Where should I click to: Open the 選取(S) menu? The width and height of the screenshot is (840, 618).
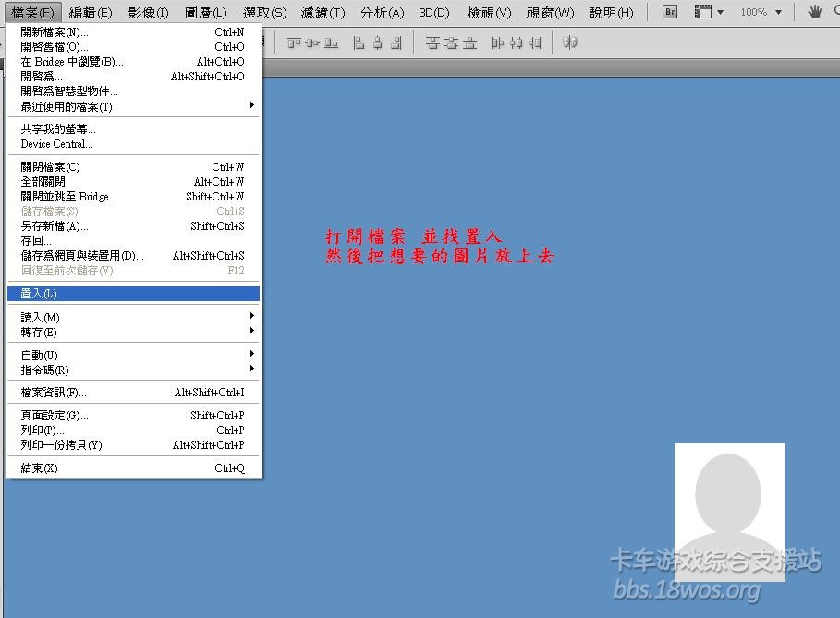pos(264,12)
